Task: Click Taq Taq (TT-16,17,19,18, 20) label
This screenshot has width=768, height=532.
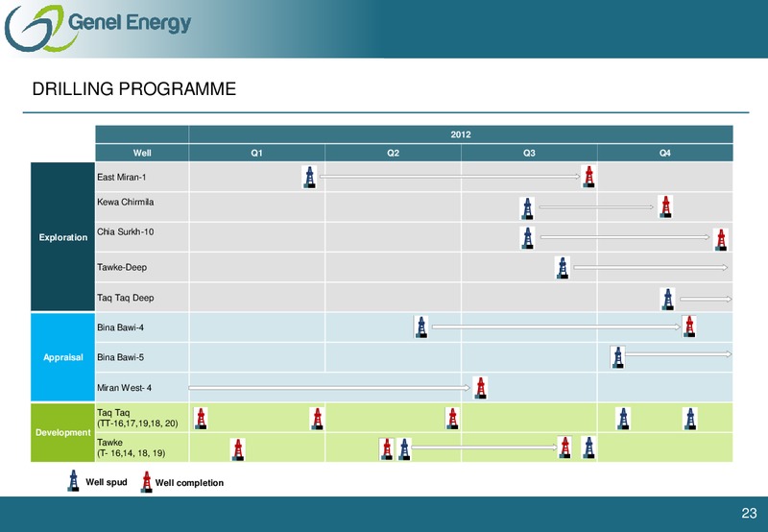Action: tap(137, 418)
